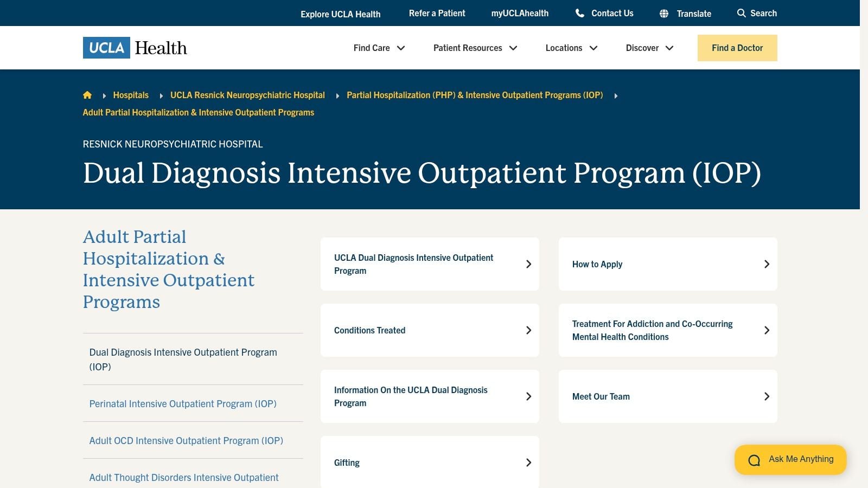
Task: Open Partial Hospitalization (PHP) & Intensive Outpatient breadcrumb
Action: (x=475, y=95)
